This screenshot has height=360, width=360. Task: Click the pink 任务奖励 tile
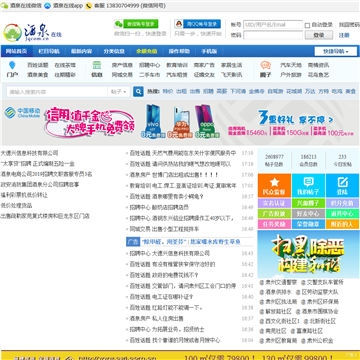275,224
